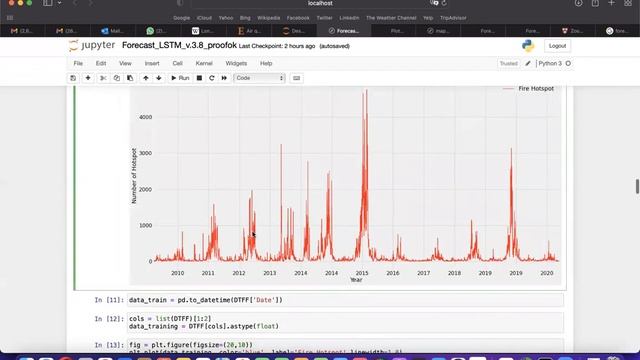Open the LinkedIn bookmark
Image resolution: width=640 pixels, height=360 pixels.
tap(349, 18)
